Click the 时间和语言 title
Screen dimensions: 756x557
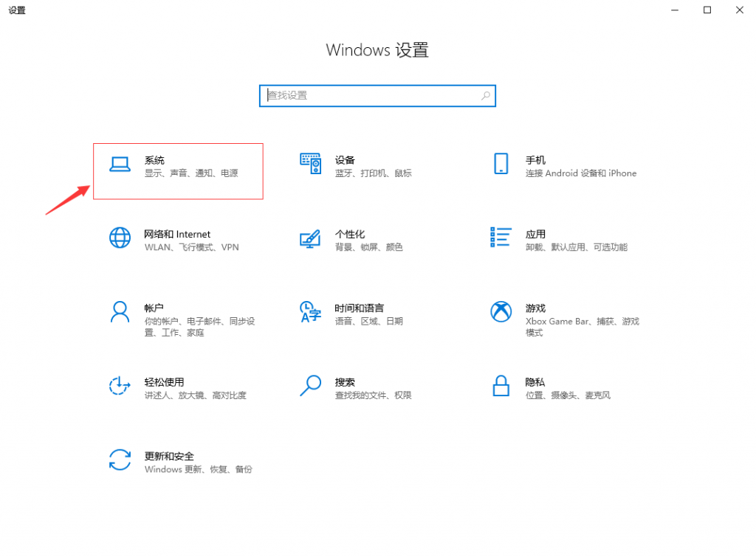(360, 308)
